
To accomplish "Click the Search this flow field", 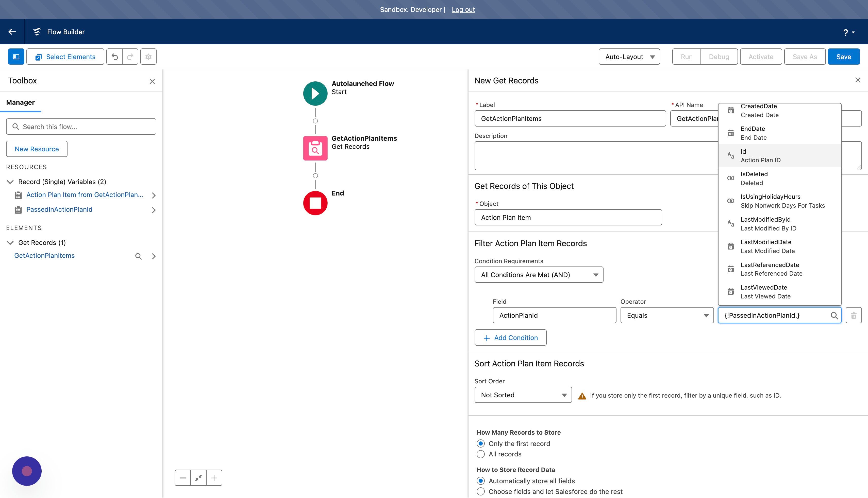I will point(81,127).
